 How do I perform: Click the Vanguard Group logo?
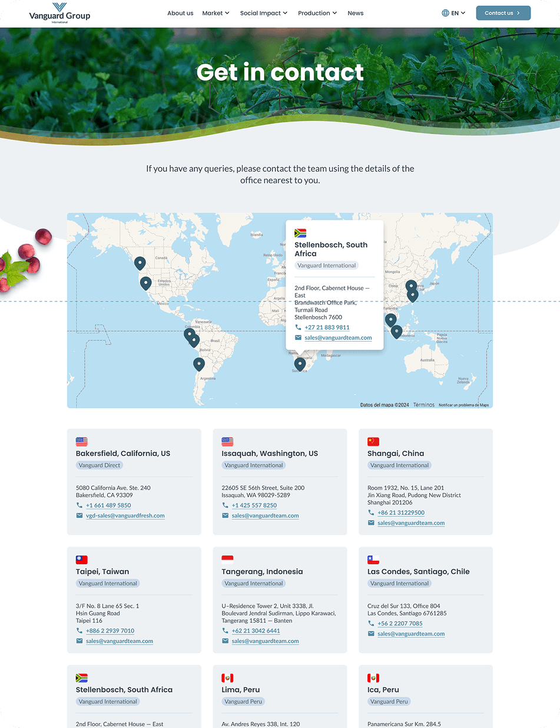coord(59,13)
